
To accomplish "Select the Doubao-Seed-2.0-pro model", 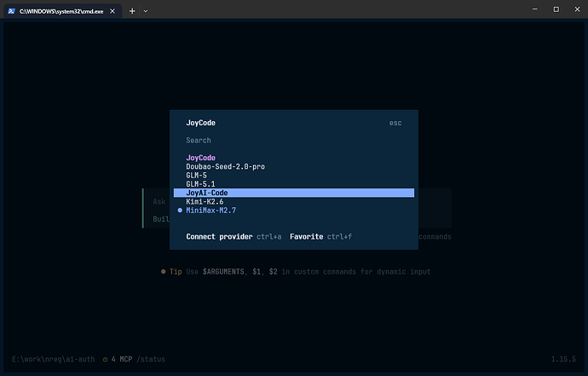I will pyautogui.click(x=294, y=166).
